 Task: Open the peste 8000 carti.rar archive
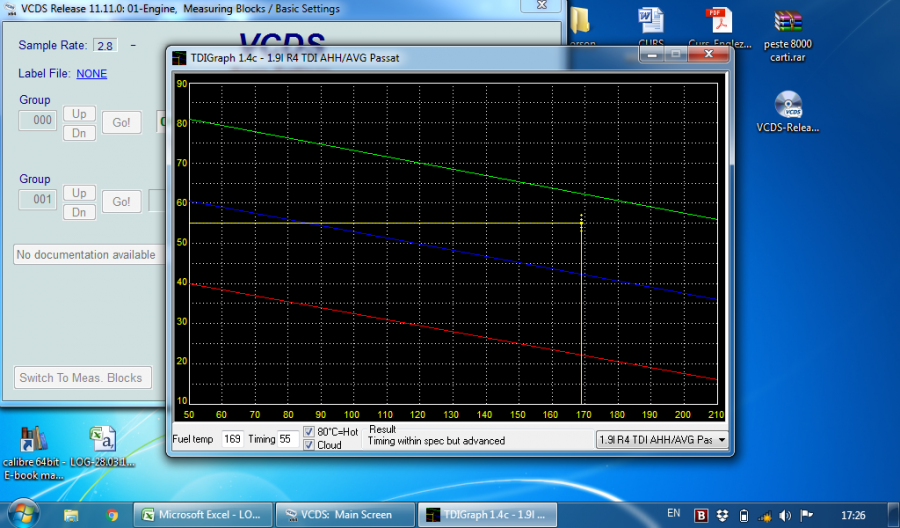pyautogui.click(x=789, y=22)
